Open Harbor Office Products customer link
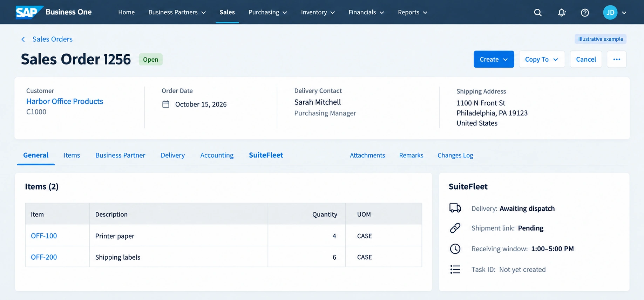The width and height of the screenshot is (644, 300). (65, 101)
